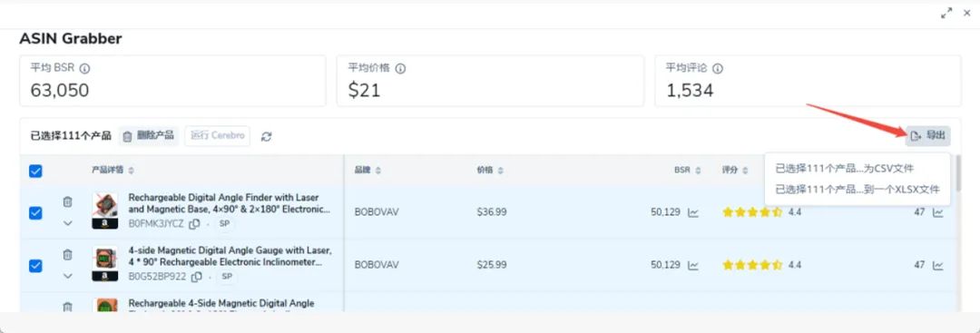
Task: Click info icon beside 平均价格
Action: (x=401, y=68)
